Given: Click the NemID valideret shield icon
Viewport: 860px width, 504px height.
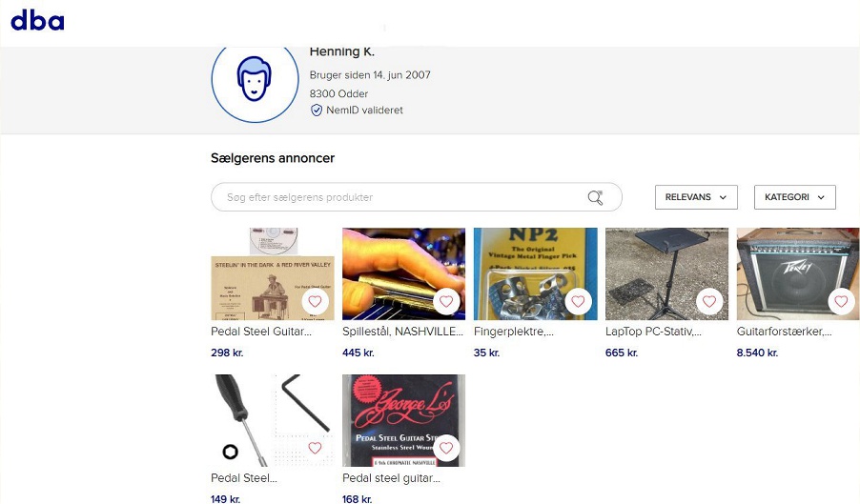Looking at the screenshot, I should pyautogui.click(x=317, y=111).
